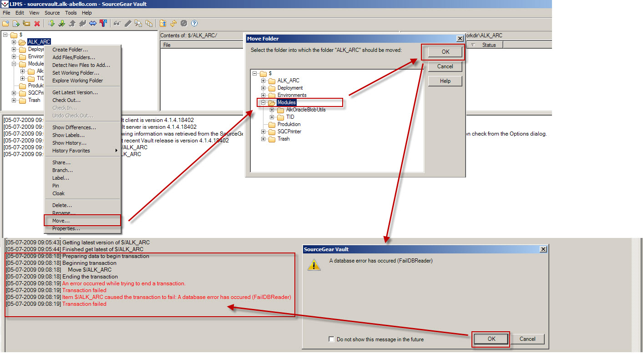The height and width of the screenshot is (364, 643).
Task: Click the red and blue Branch arrows toolbar icon
Action: 103,23
